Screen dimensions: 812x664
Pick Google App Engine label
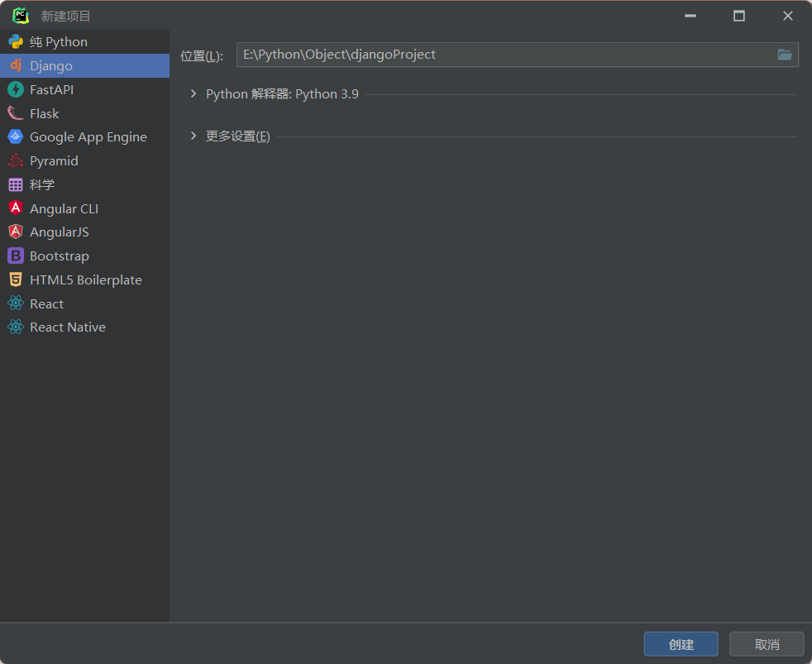[88, 137]
